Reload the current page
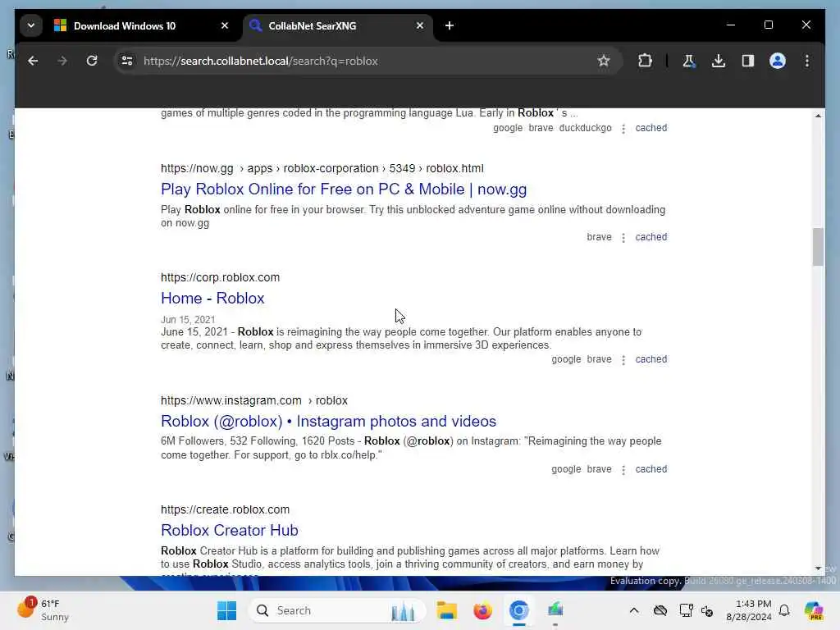Screen dimensions: 840x630 (x=92, y=61)
